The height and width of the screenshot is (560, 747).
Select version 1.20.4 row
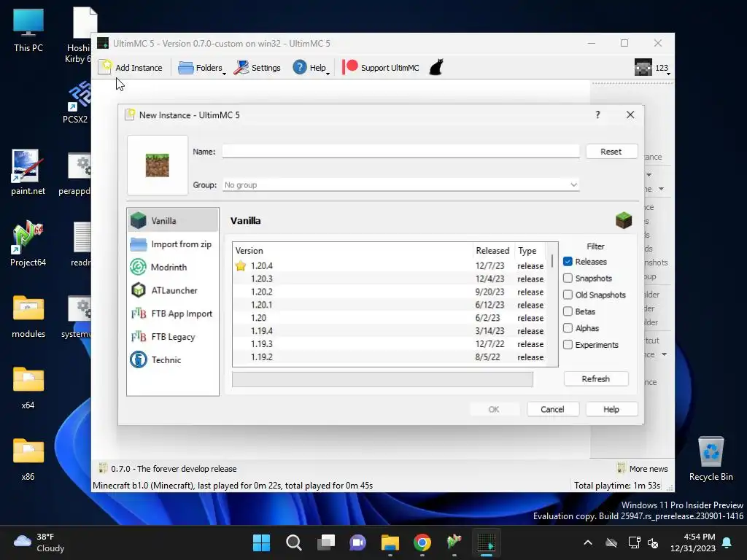click(x=390, y=265)
